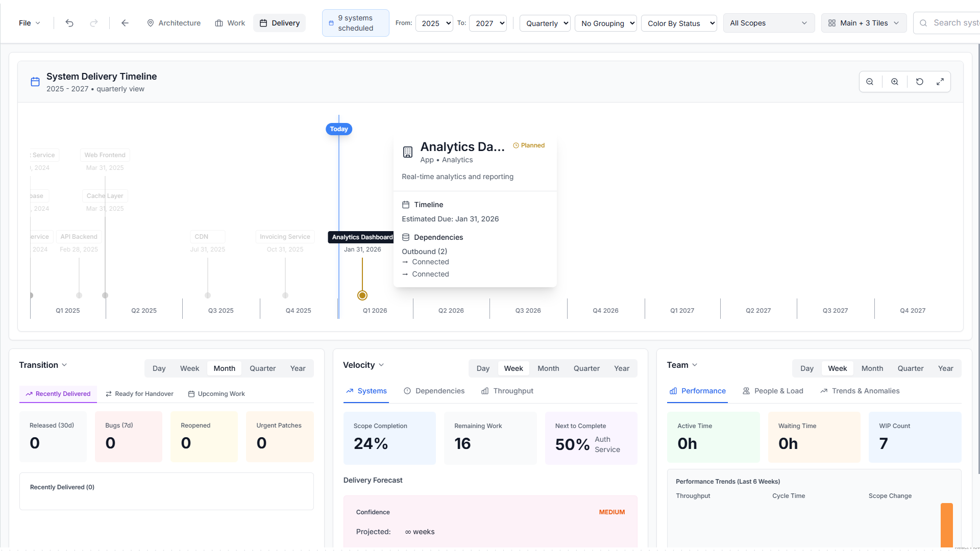Zoom out of the System Delivery Timeline
Image resolution: width=980 pixels, height=551 pixels.
pos(870,82)
